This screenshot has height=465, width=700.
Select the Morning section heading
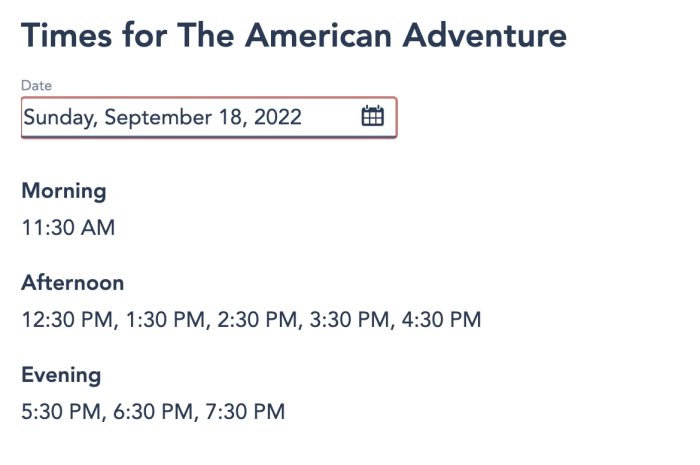tap(64, 191)
